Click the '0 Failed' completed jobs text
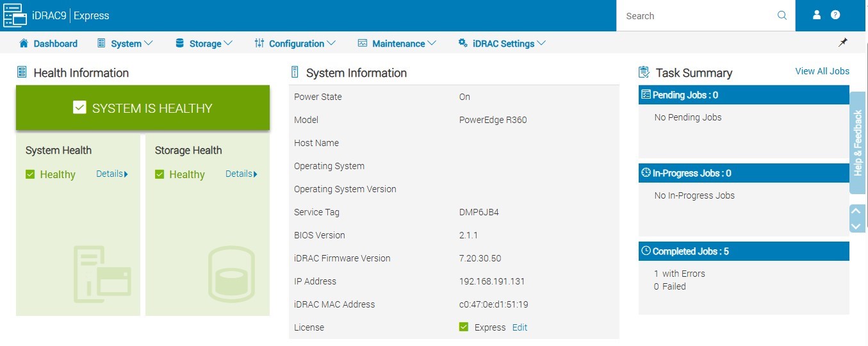The width and height of the screenshot is (868, 346). 670,286
